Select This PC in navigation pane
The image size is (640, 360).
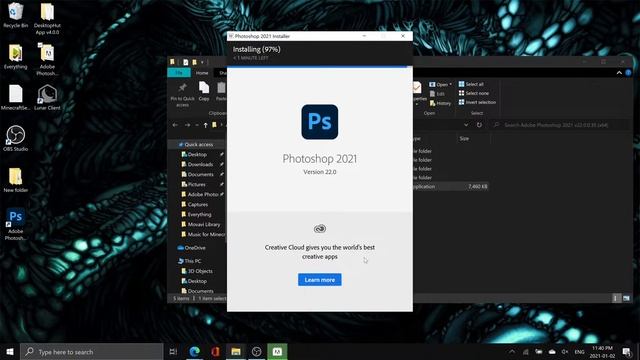tap(189, 261)
